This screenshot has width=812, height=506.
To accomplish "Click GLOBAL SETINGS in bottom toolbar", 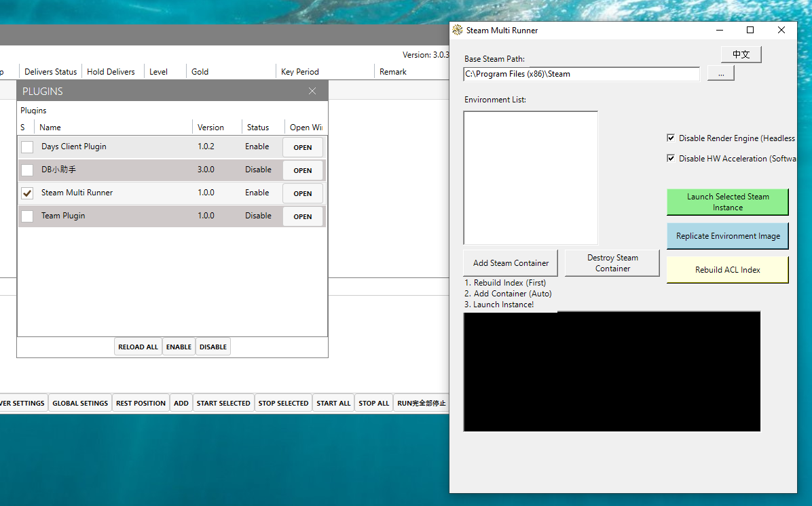I will point(80,403).
